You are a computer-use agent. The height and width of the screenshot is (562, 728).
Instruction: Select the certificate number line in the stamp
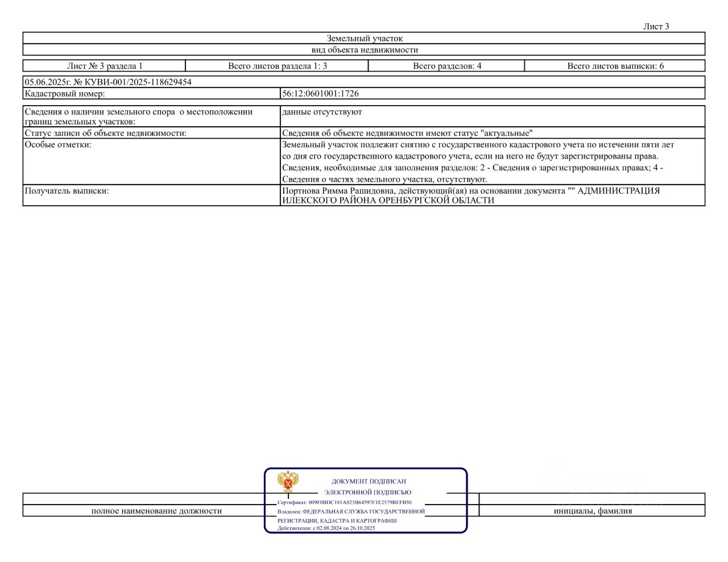pos(345,502)
